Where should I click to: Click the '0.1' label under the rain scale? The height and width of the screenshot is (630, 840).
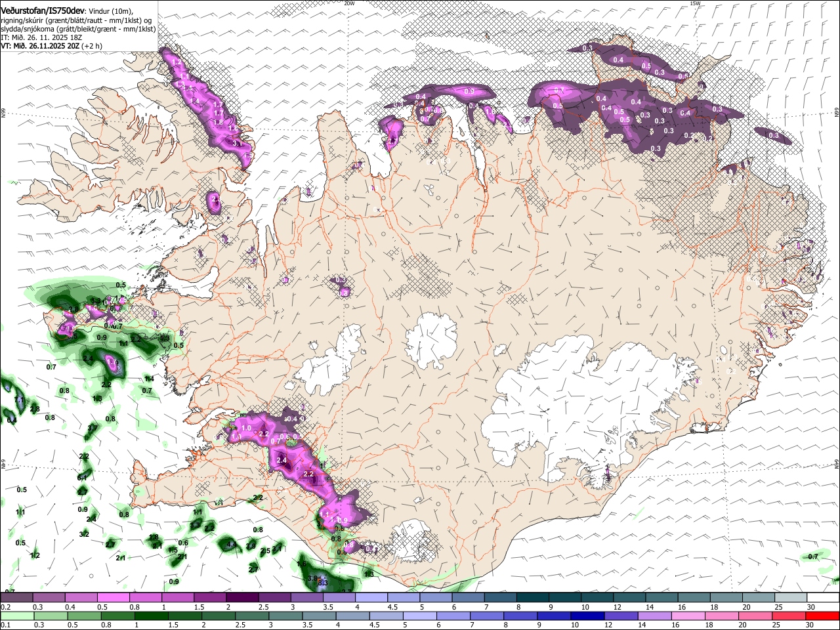click(x=5, y=625)
